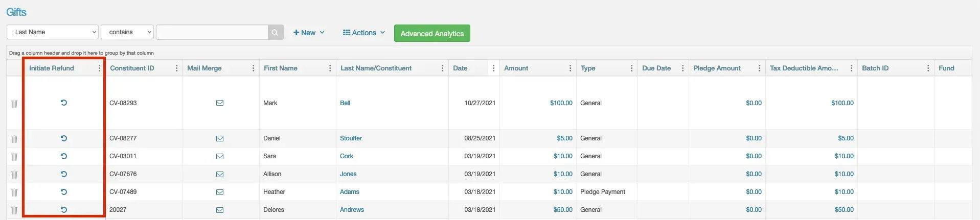Viewport: 980px width, 220px height.
Task: Expand the New menu
Action: (309, 33)
